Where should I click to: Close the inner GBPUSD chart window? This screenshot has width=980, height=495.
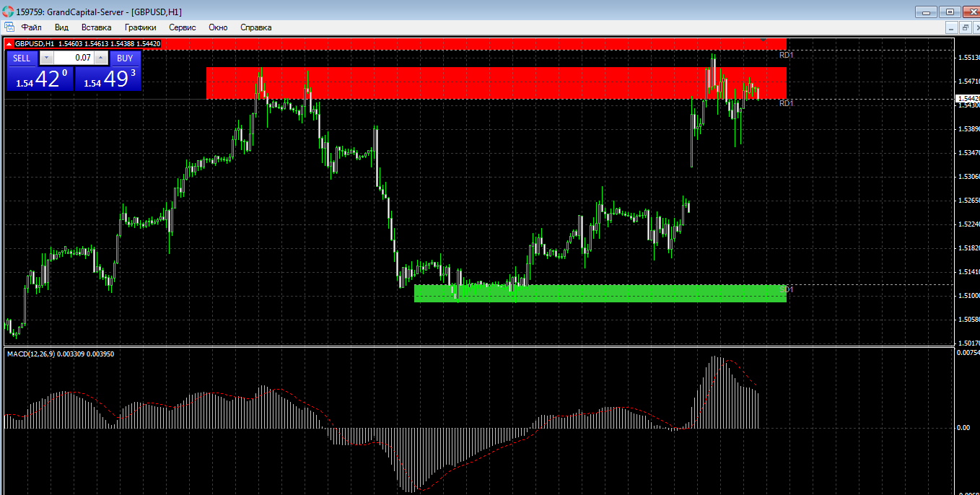(x=976, y=27)
